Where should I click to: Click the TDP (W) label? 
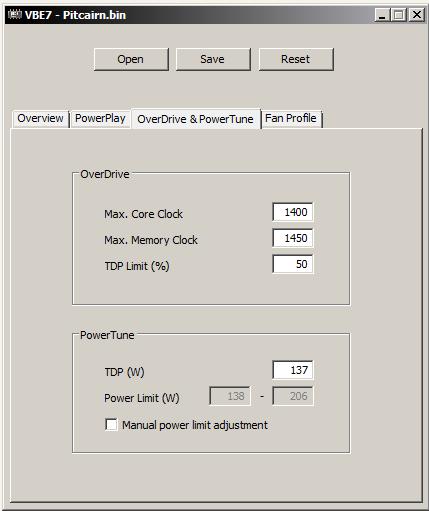click(124, 372)
